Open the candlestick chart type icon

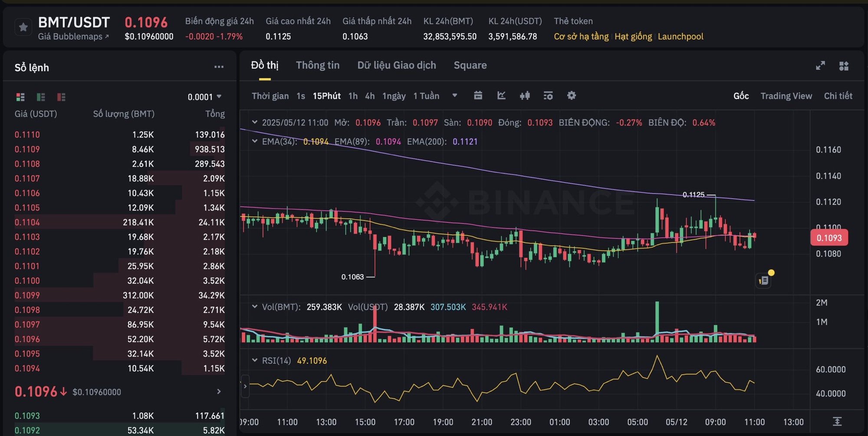coord(525,96)
